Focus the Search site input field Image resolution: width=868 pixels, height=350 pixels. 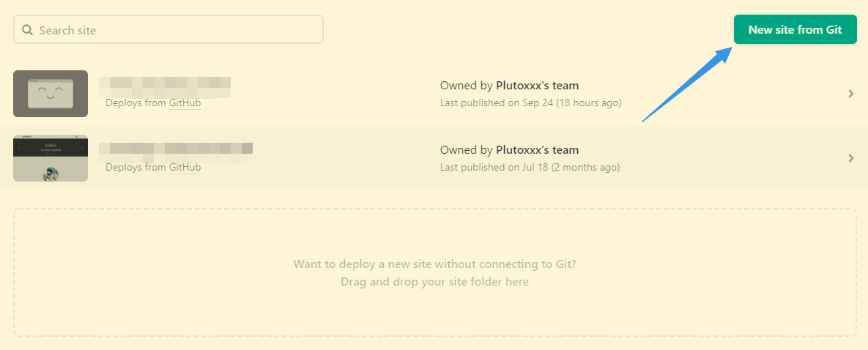(x=176, y=30)
